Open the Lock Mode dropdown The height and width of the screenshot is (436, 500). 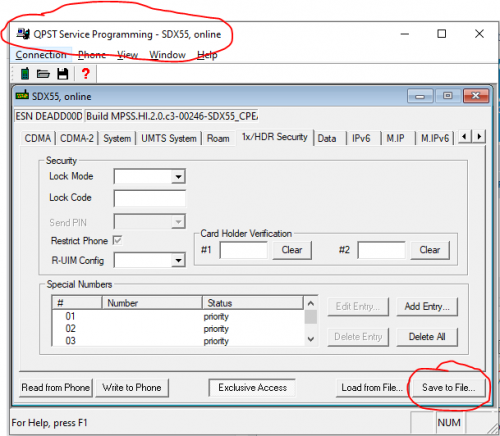pos(178,177)
